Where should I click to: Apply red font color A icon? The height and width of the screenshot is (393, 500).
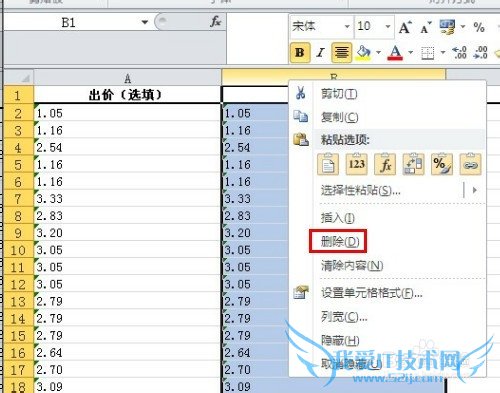395,52
